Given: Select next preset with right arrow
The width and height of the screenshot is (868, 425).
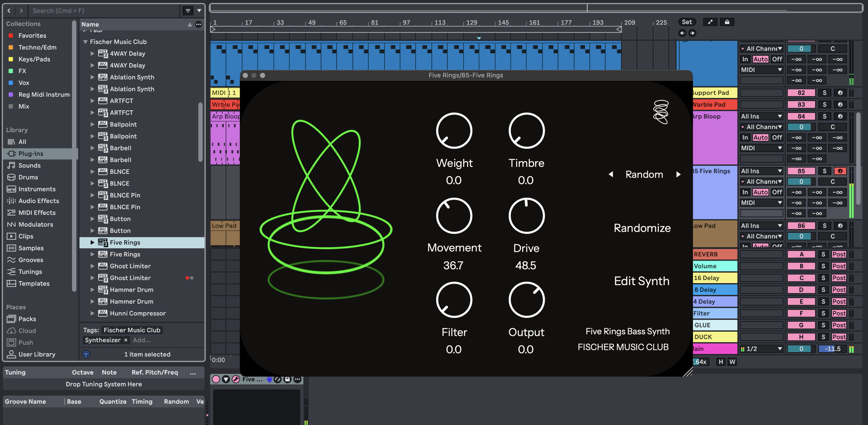Looking at the screenshot, I should point(678,175).
